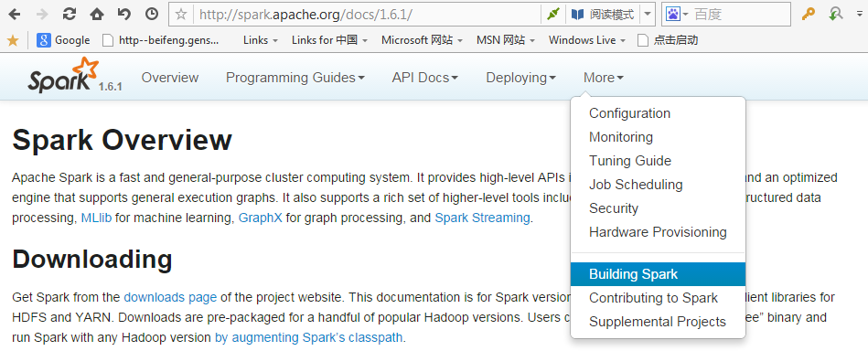Open the Google bookmark
The image size is (868, 351).
(x=63, y=40)
